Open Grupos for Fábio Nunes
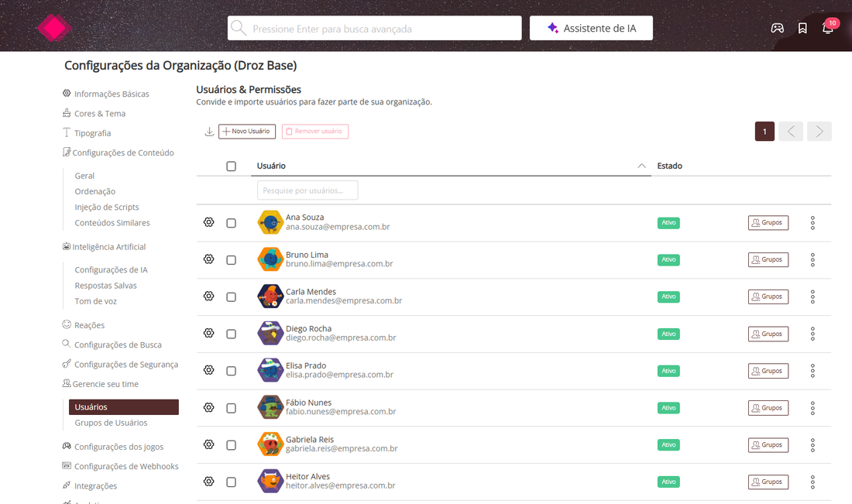 (768, 408)
